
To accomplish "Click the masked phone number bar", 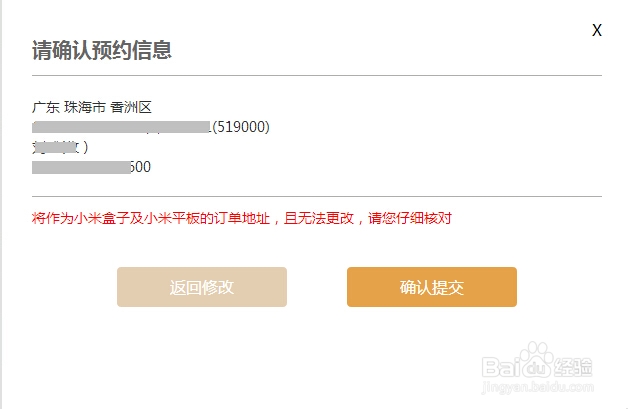I will (81, 167).
